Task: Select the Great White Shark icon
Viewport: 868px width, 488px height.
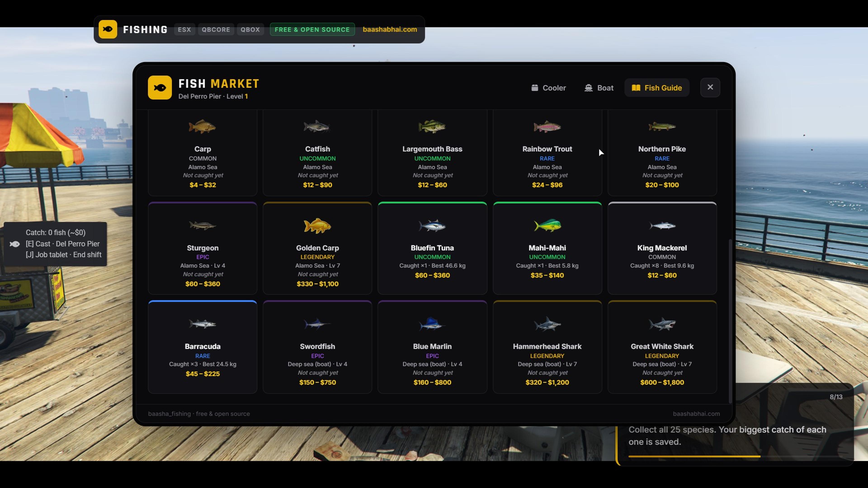Action: tap(662, 324)
